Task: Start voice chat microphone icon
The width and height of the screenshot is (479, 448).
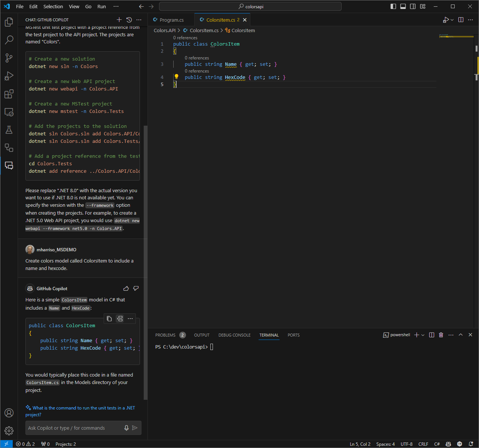Action: (x=126, y=428)
